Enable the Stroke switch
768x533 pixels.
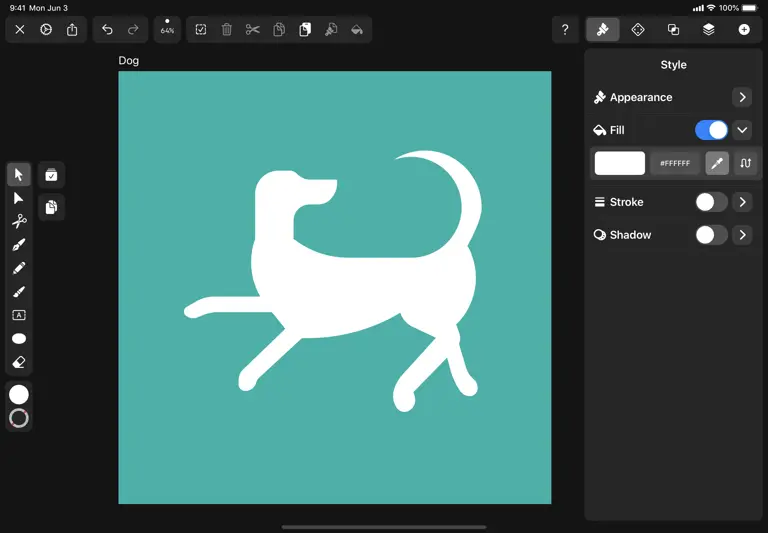coord(711,202)
